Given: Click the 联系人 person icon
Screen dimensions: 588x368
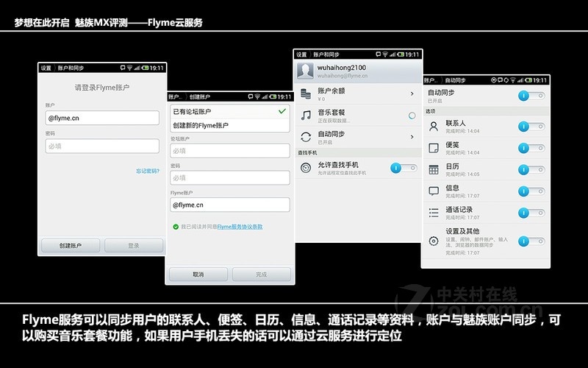Looking at the screenshot, I should tap(434, 127).
